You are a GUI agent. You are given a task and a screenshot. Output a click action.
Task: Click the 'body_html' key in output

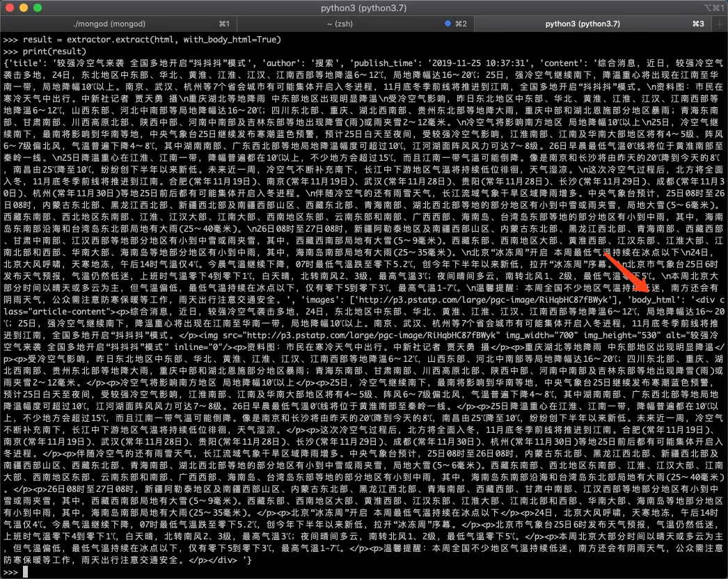point(654,300)
